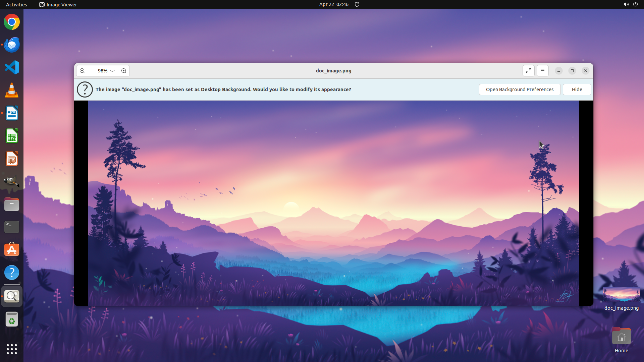Launch GIMP from the dock

[12, 181]
